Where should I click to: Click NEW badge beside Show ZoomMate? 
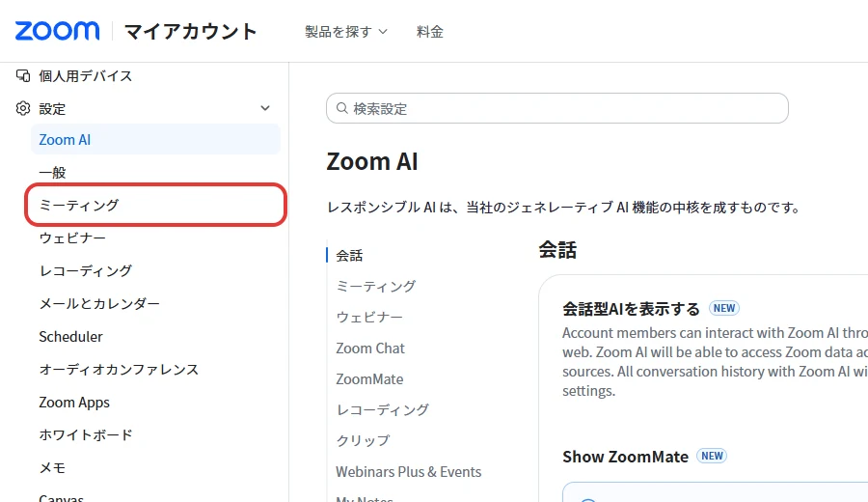[712, 456]
